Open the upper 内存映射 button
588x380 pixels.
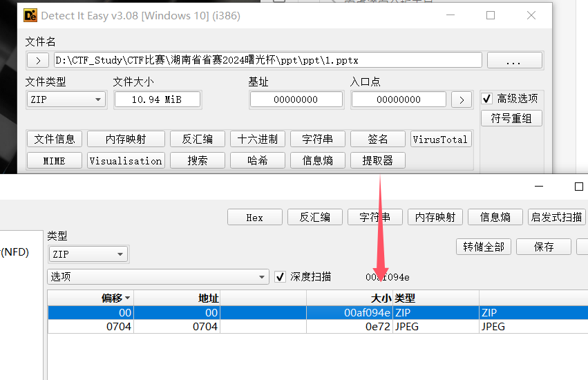126,139
